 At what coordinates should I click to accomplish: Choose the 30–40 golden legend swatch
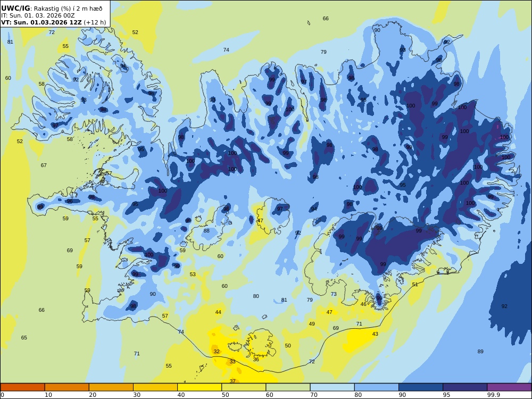tap(155, 387)
